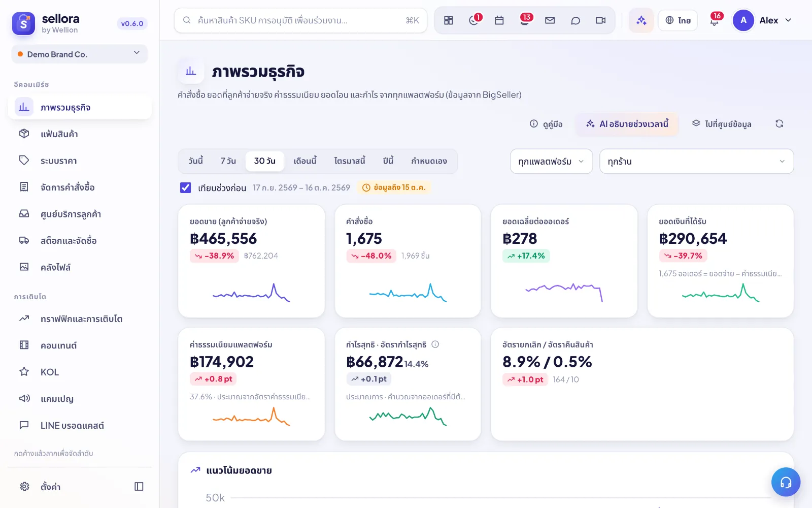Select the เดือนนี้ period tab
The width and height of the screenshot is (812, 508).
pos(305,161)
